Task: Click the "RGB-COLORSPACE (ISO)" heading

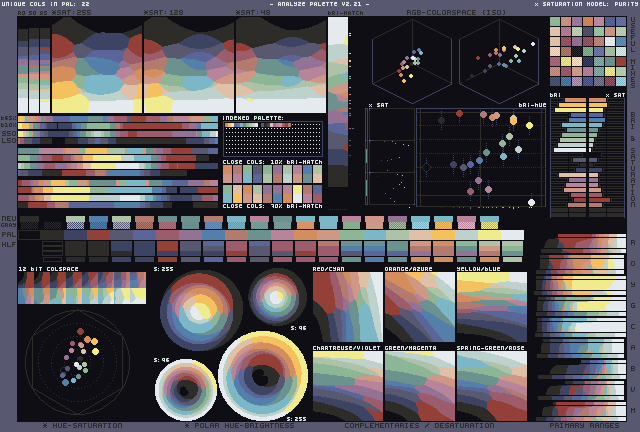Action: (x=456, y=12)
